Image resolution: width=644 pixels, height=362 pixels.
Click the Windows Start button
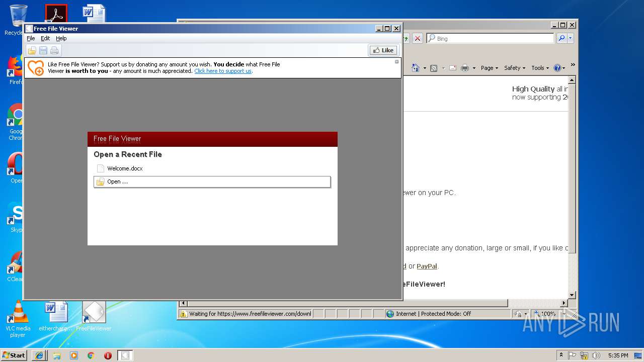click(x=14, y=355)
